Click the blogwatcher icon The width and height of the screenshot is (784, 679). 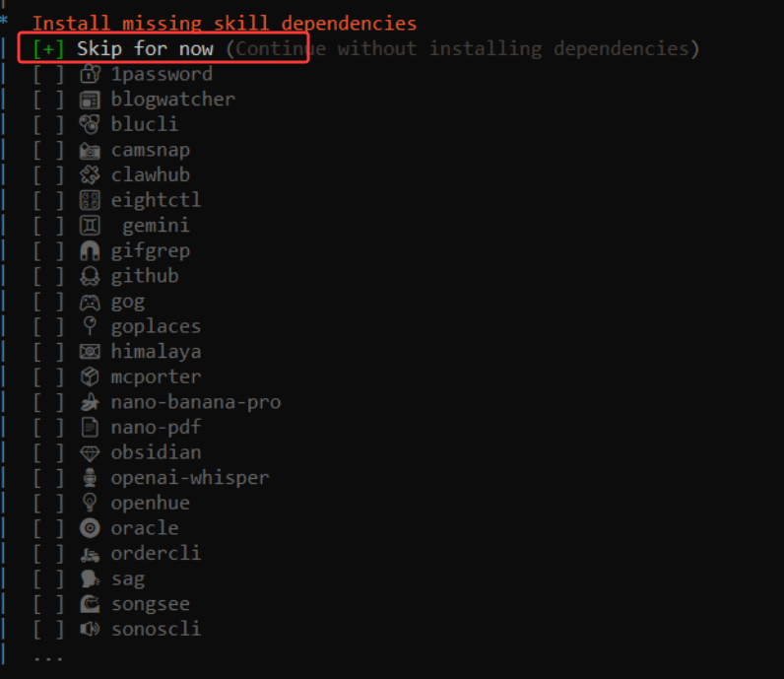(90, 99)
